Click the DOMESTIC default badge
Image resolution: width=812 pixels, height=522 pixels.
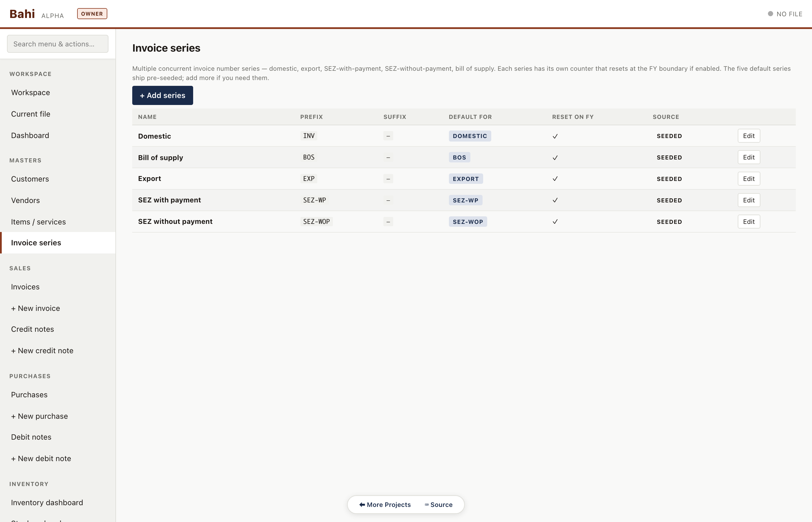pyautogui.click(x=470, y=136)
